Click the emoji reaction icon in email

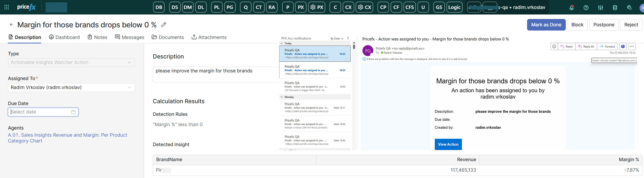click(554, 47)
